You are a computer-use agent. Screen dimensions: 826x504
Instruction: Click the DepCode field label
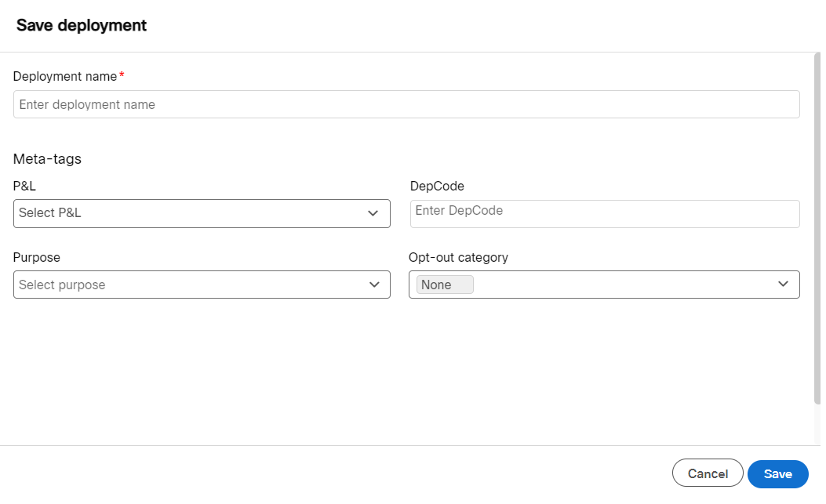pos(437,186)
